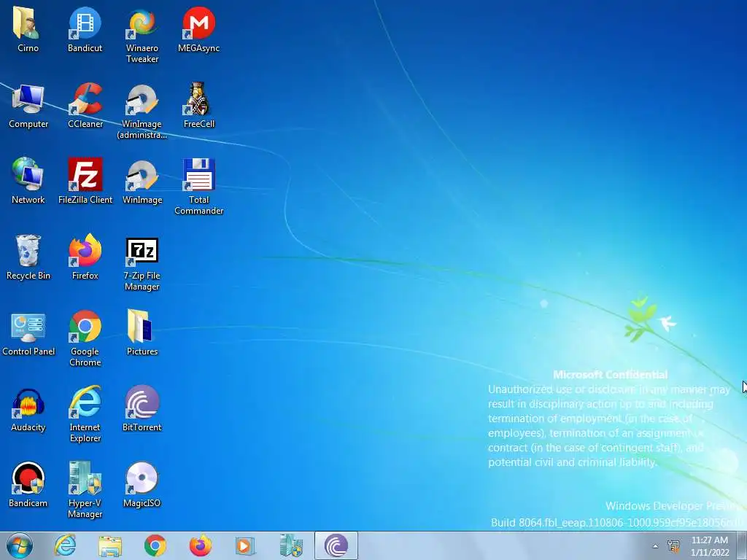Select the Winaero Tweaker shortcut

[142, 35]
